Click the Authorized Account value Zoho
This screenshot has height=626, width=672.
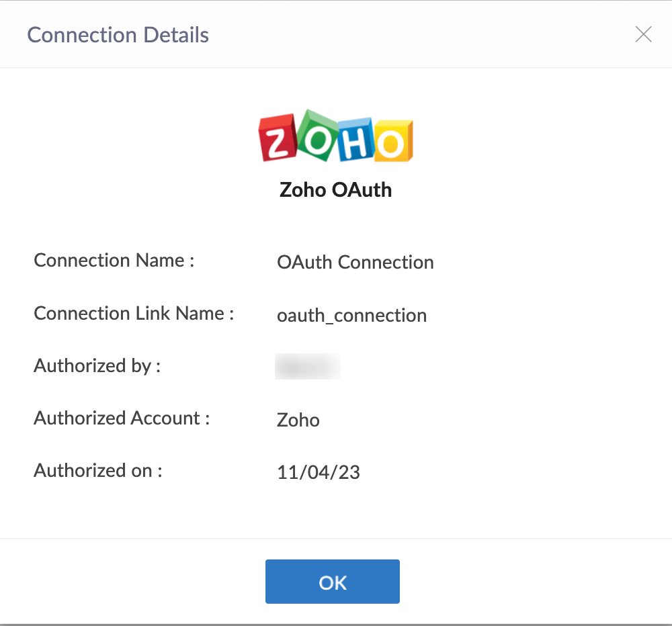click(x=298, y=420)
